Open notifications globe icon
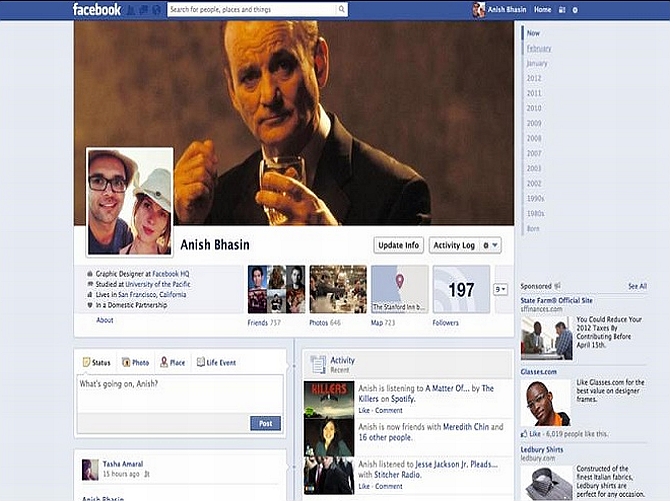Viewport: 670px width, 501px height. pos(156,10)
